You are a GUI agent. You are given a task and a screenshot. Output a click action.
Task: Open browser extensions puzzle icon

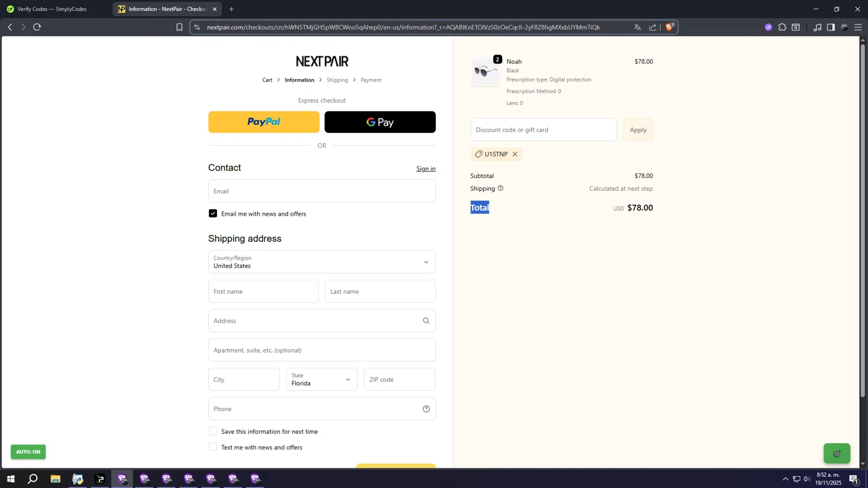coord(782,27)
